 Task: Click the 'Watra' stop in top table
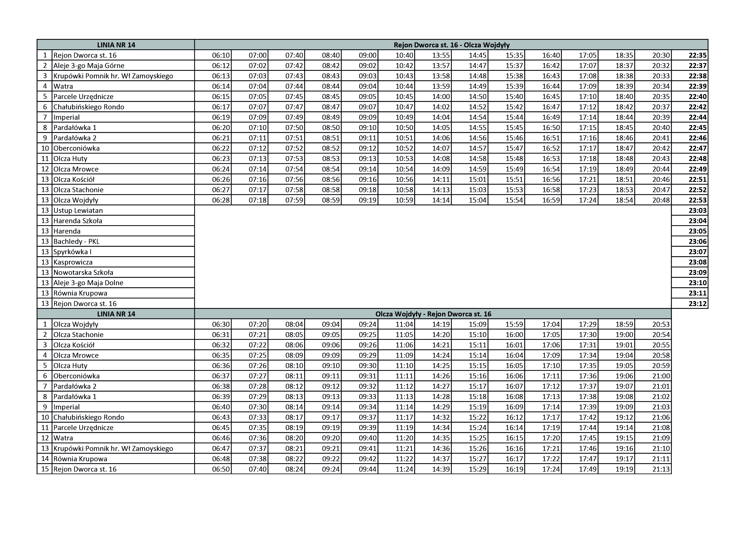click(x=63, y=86)
